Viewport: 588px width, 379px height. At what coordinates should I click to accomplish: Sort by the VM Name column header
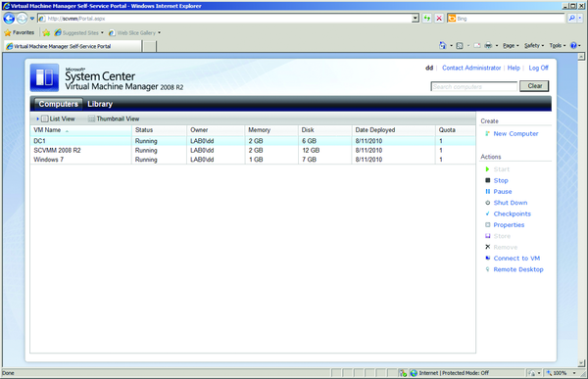click(x=47, y=130)
